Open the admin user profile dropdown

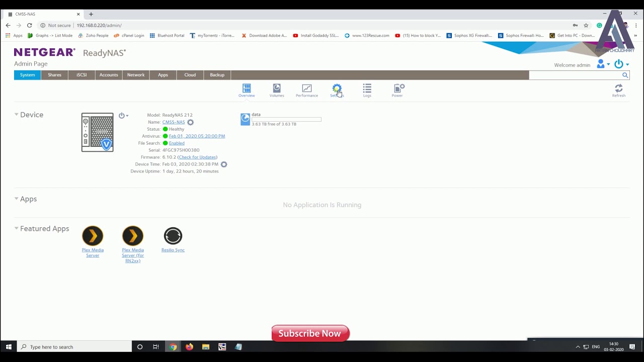pos(603,64)
